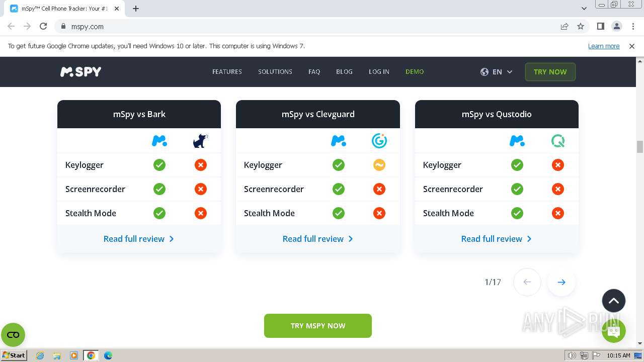Screen dimensions: 644x362
Task: Click the address bar showing mspy.com
Action: (307, 27)
